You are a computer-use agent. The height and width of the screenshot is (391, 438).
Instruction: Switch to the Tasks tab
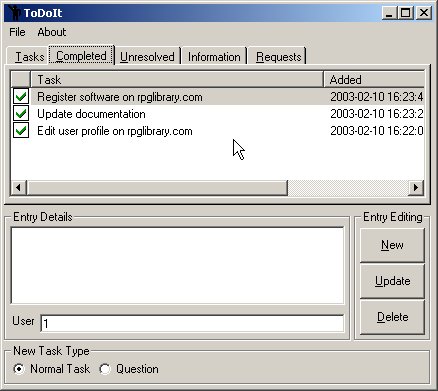29,57
